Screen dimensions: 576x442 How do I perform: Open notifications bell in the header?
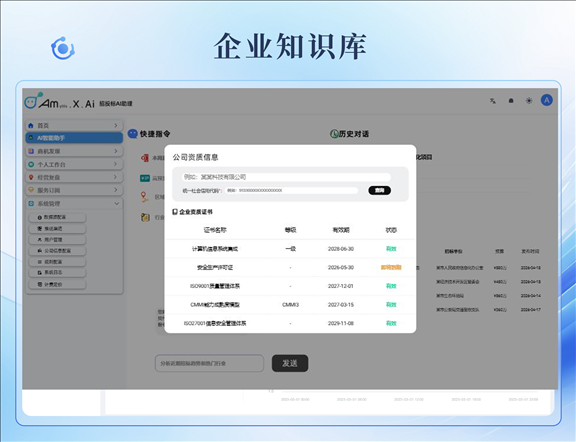[x=511, y=101]
